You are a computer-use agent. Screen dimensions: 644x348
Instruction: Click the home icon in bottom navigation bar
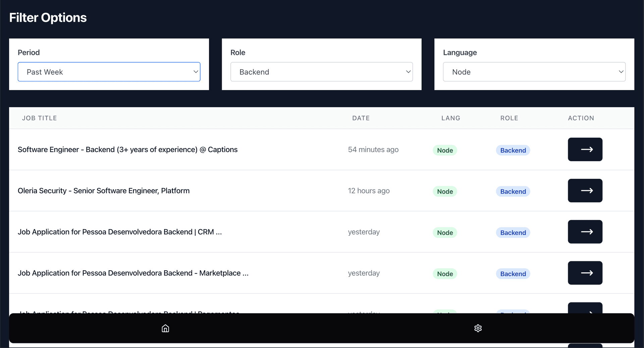pos(165,328)
